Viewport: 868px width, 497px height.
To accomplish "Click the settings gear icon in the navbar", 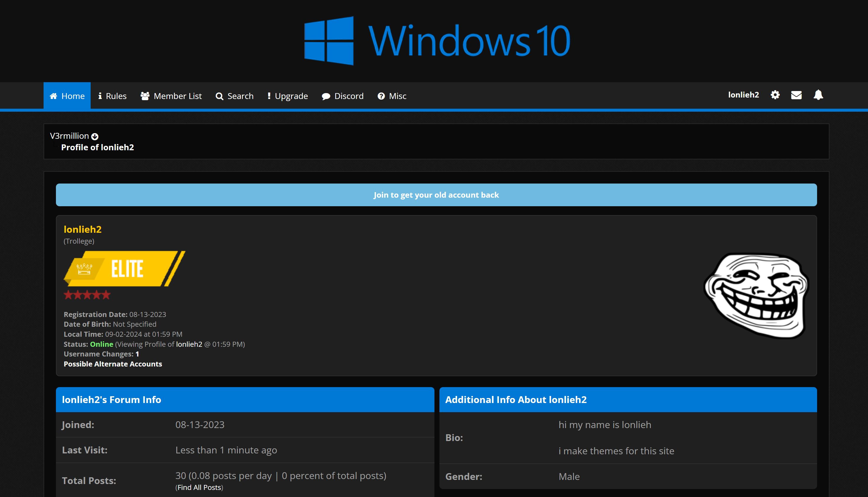I will pyautogui.click(x=775, y=95).
